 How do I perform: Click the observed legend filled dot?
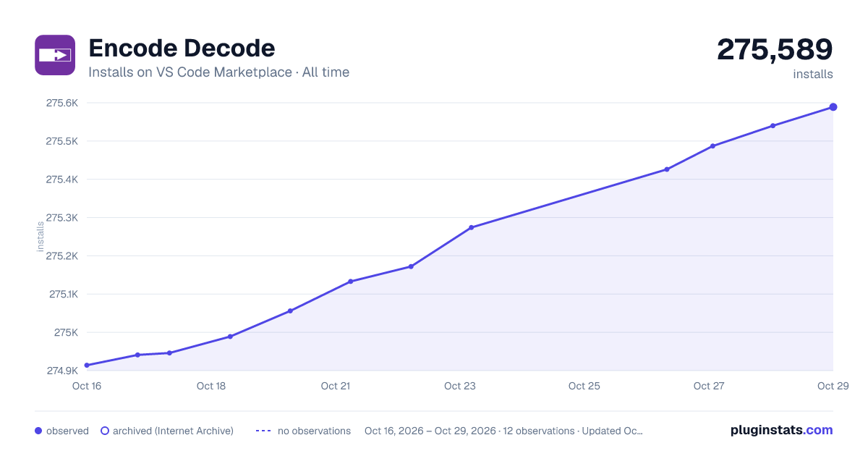click(38, 431)
